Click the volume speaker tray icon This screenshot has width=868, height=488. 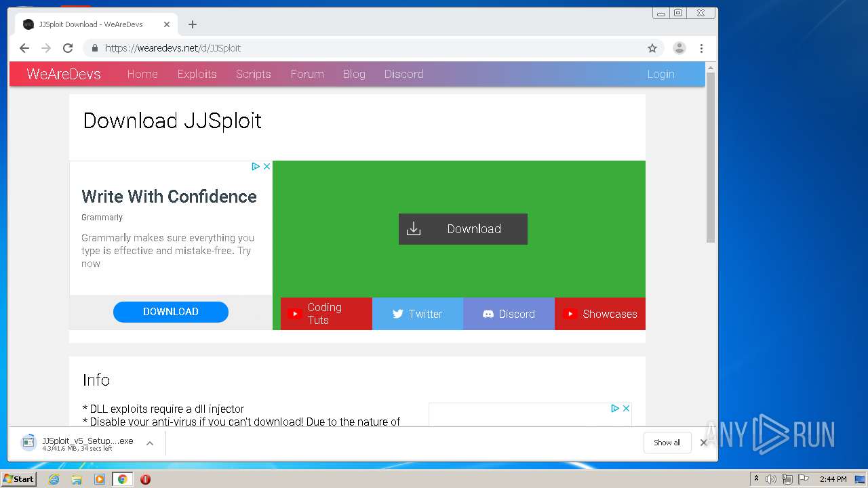point(771,479)
